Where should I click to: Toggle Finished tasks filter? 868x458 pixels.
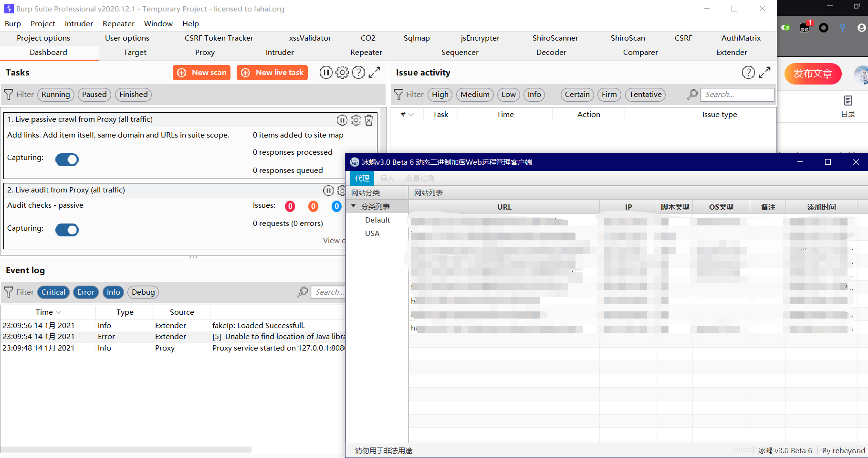[134, 95]
